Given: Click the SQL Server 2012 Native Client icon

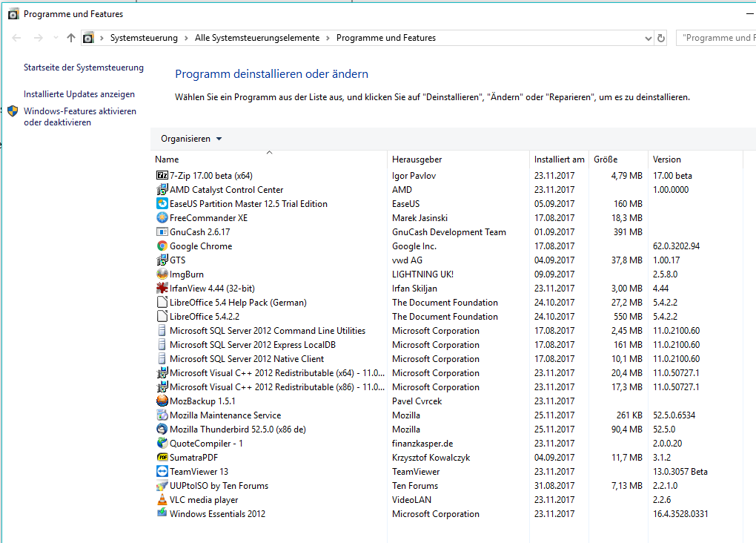Looking at the screenshot, I should [162, 358].
